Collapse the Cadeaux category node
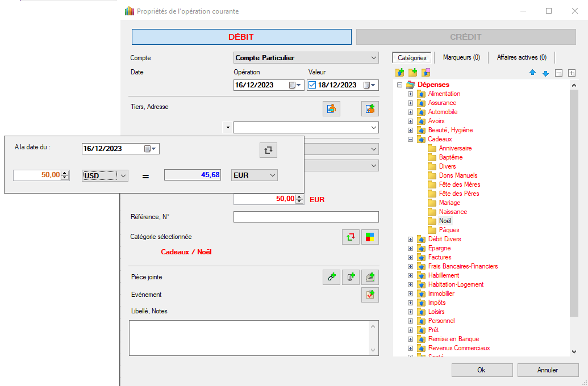Image resolution: width=588 pixels, height=386 pixels. pos(410,139)
